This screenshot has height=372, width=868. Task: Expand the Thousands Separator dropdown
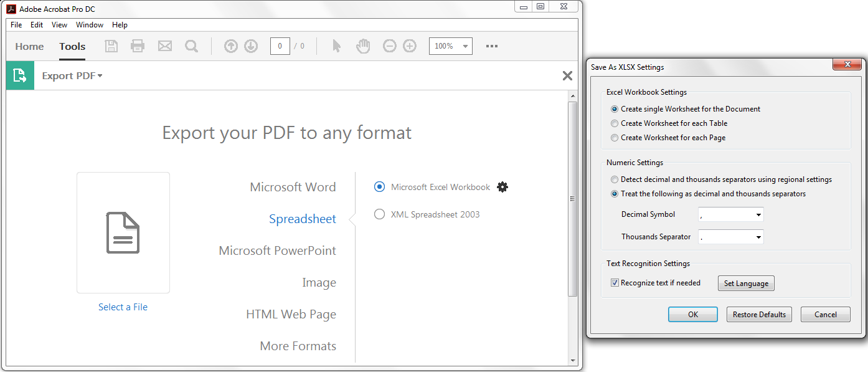click(731, 237)
